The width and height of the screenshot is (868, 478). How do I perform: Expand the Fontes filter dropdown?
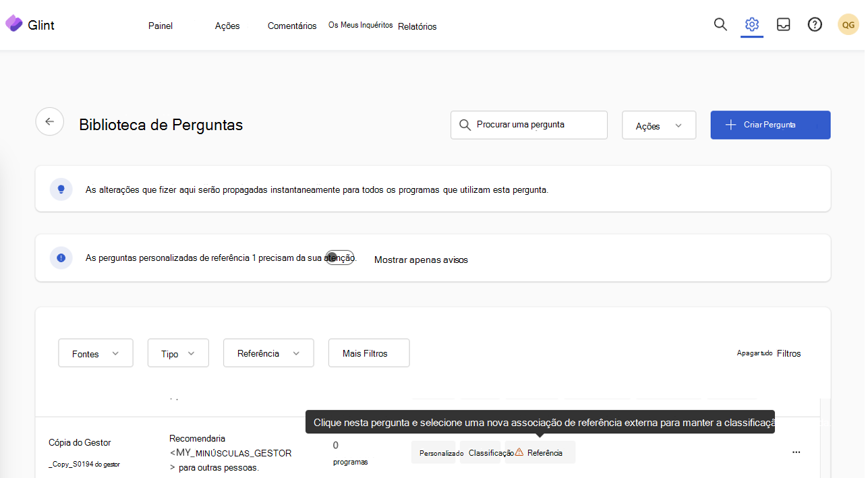95,353
